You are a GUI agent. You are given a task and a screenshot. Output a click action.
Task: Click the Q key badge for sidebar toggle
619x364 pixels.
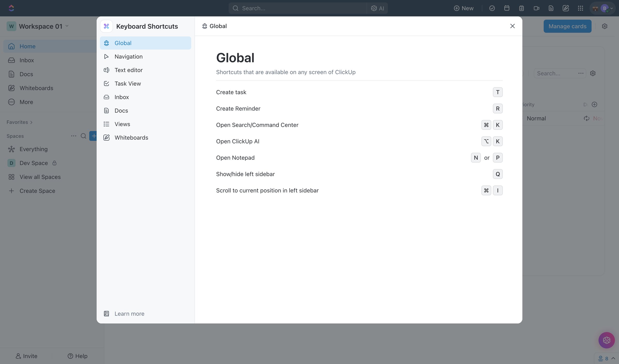pos(498,174)
